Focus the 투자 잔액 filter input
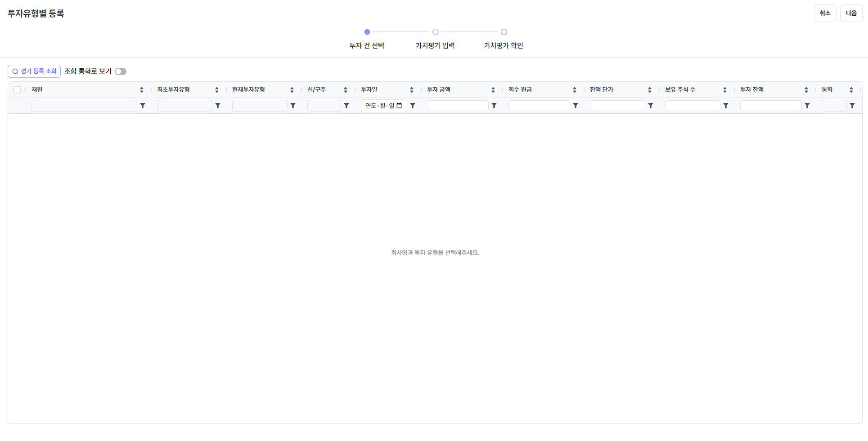Screen dimensions: 868x441 coord(771,106)
